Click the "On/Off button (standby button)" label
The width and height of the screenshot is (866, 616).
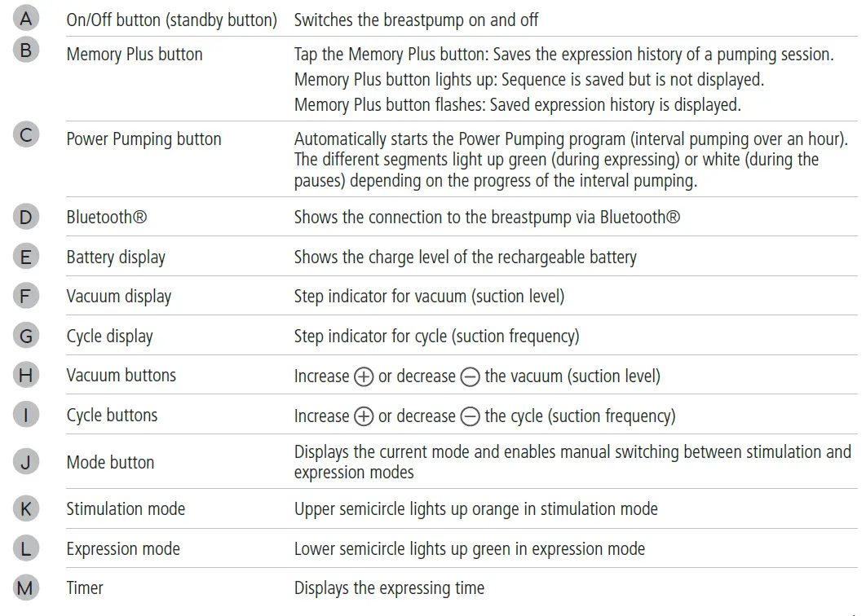(x=171, y=20)
